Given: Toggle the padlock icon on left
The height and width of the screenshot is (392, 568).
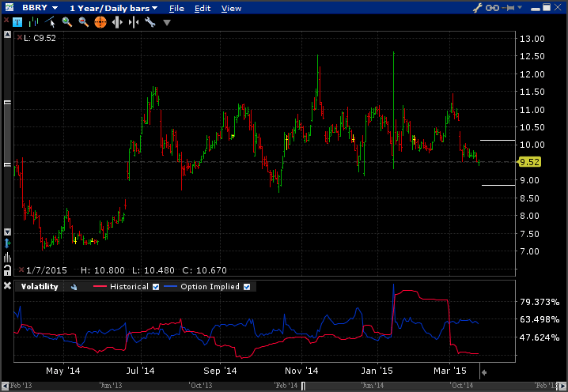Looking at the screenshot, I should tap(7, 270).
